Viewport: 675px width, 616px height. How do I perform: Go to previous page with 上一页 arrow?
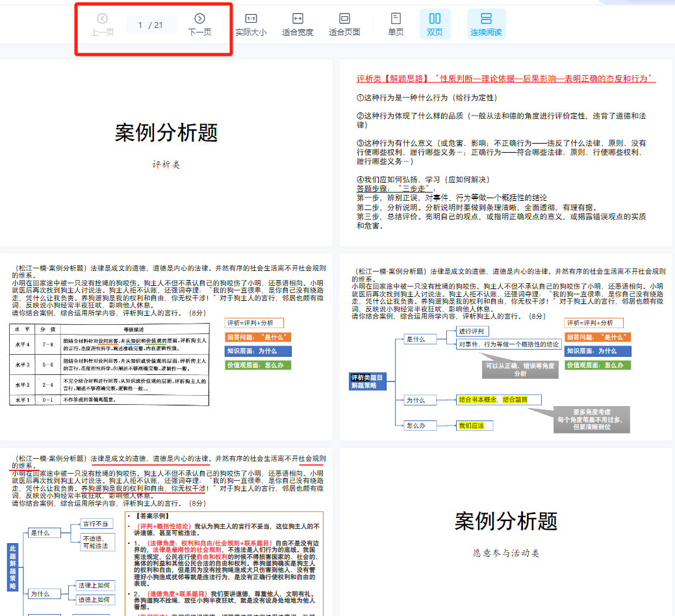click(x=102, y=25)
